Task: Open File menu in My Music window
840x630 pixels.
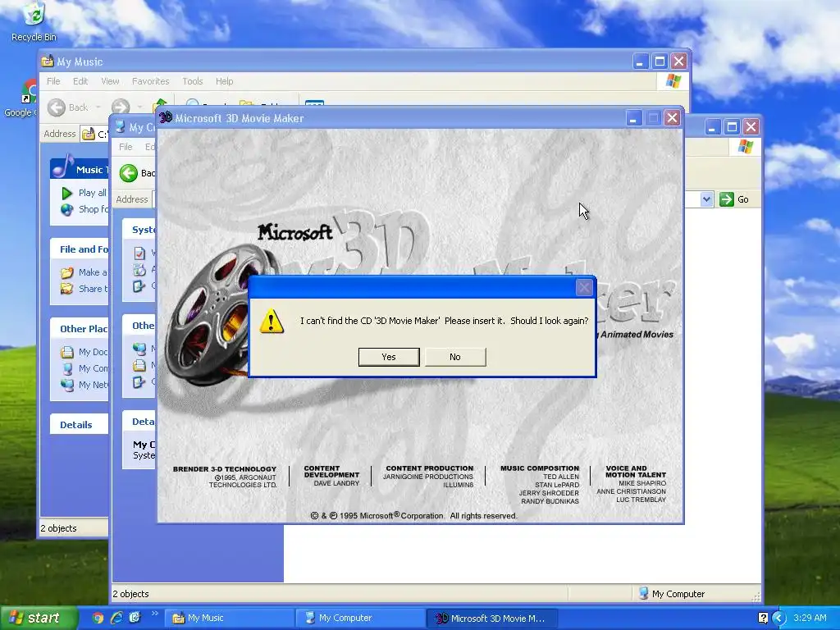Action: tap(53, 81)
